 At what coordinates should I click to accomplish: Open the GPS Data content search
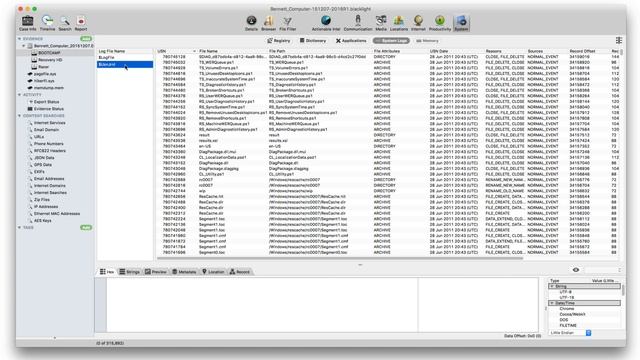(x=42, y=164)
